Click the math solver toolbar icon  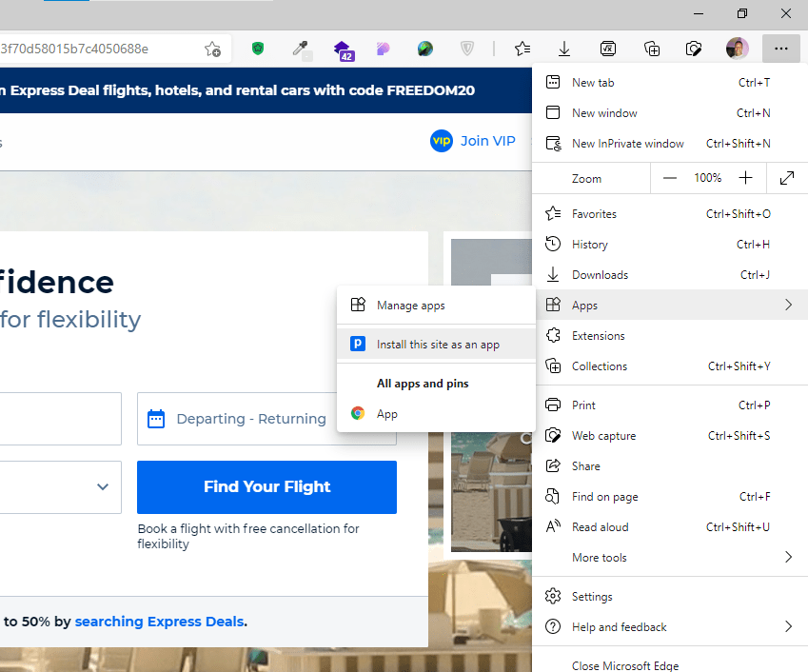coord(608,49)
